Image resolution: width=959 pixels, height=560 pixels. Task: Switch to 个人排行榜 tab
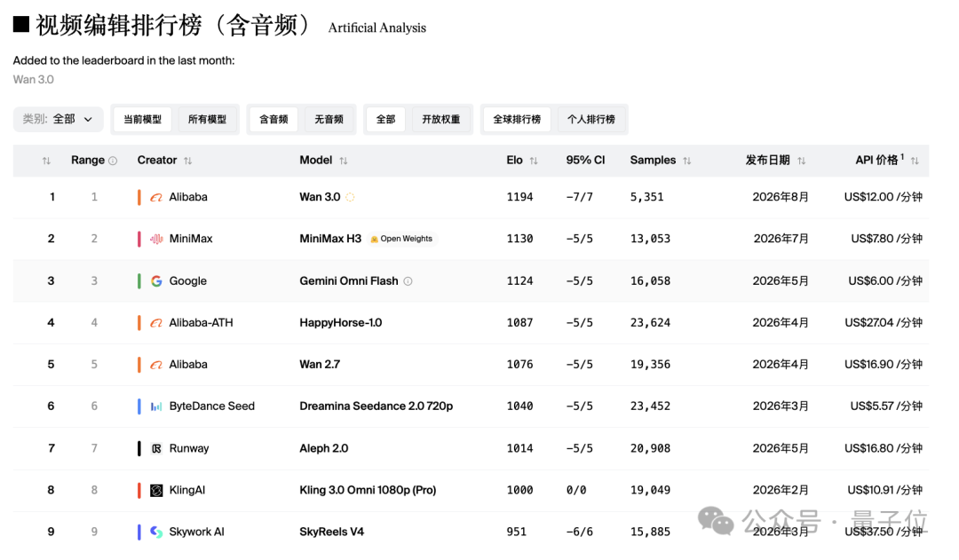590,119
